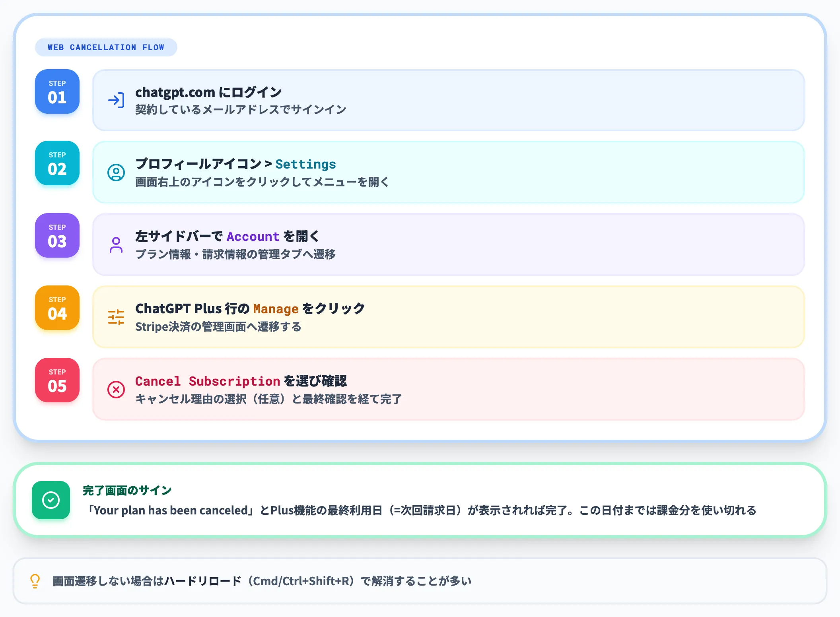Image resolution: width=840 pixels, height=617 pixels.
Task: Click '左サイドバーで' heading text in step 03
Action: click(179, 237)
